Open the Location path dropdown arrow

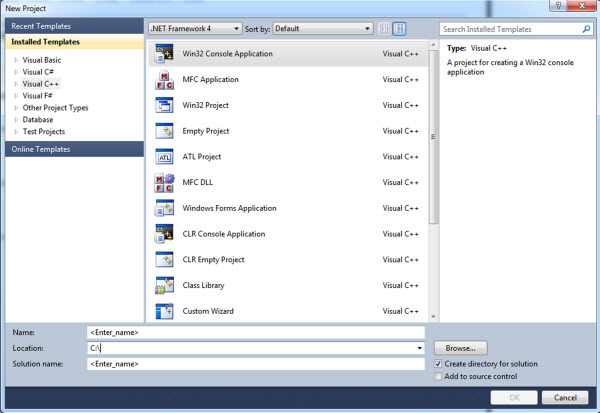pos(419,348)
